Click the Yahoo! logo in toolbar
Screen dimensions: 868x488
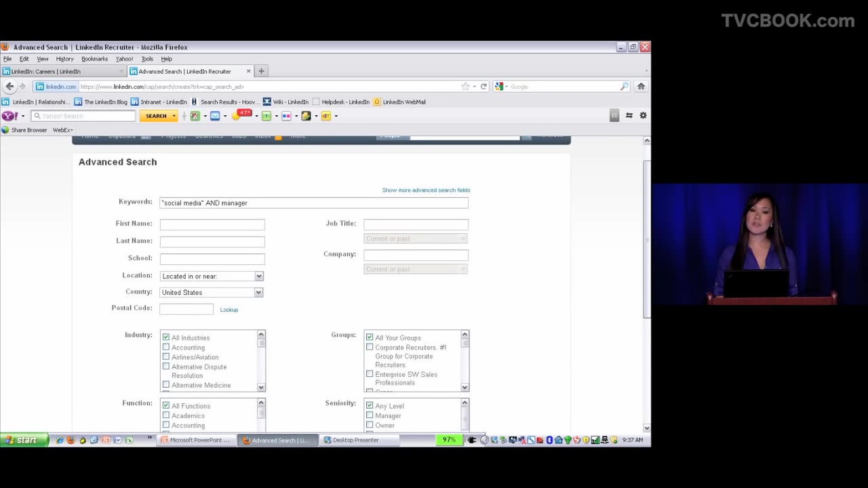click(x=9, y=116)
